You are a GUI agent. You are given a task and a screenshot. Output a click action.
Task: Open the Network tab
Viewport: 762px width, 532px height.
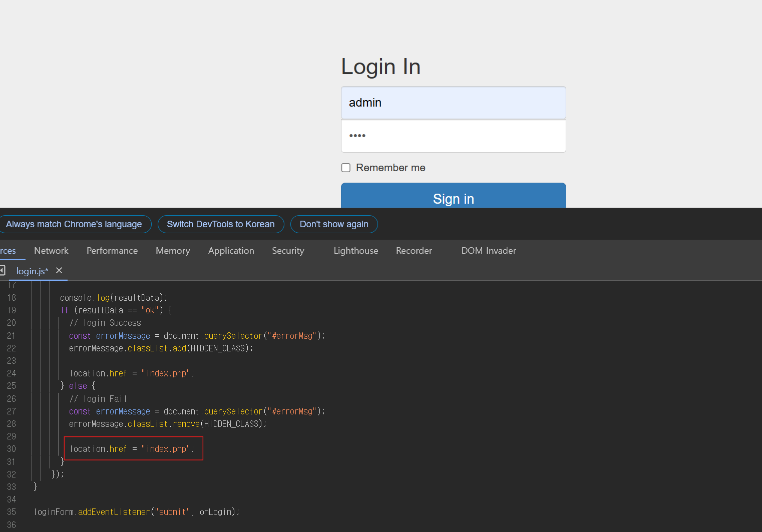point(51,251)
